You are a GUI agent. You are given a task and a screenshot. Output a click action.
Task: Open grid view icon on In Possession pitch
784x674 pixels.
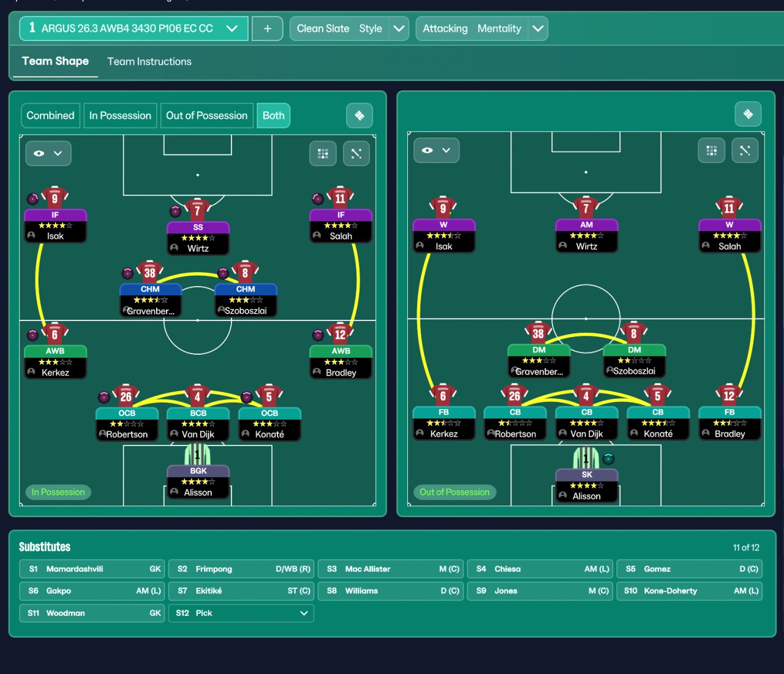[x=323, y=153]
